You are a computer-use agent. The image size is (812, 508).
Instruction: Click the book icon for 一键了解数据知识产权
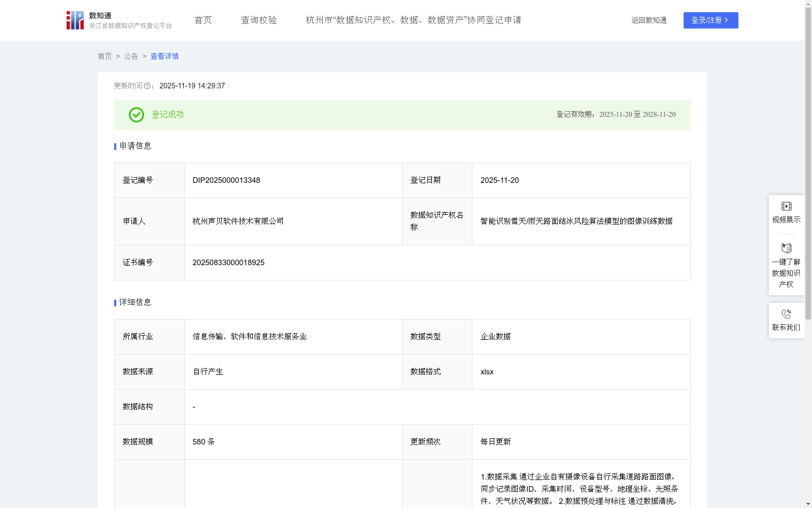(x=786, y=249)
